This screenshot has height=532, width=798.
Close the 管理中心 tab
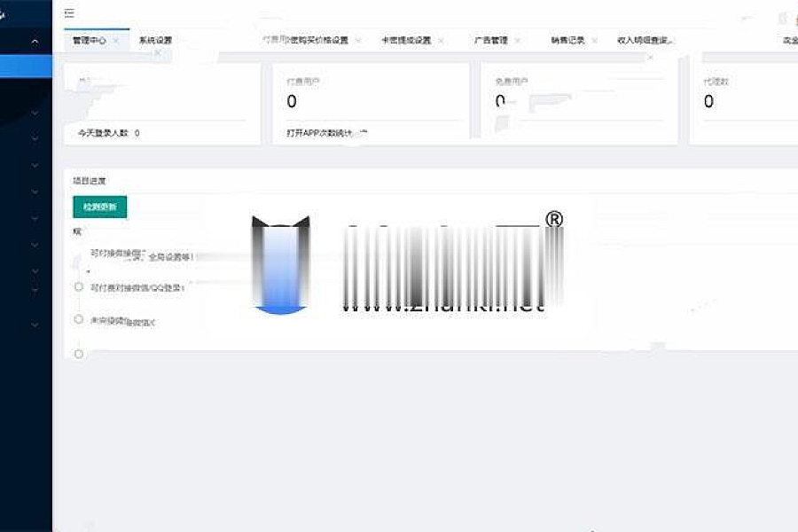(116, 40)
